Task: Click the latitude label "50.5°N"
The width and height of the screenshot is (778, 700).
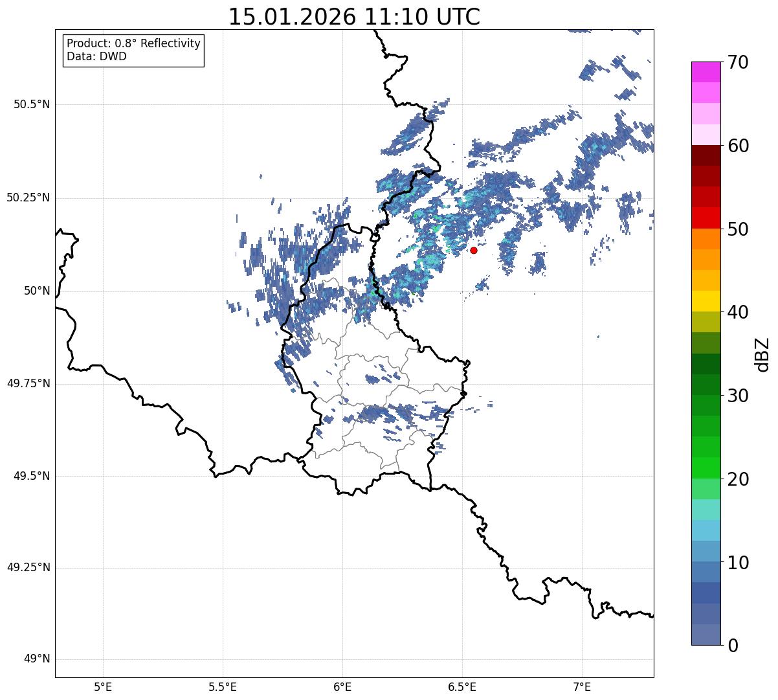Action: click(x=32, y=104)
